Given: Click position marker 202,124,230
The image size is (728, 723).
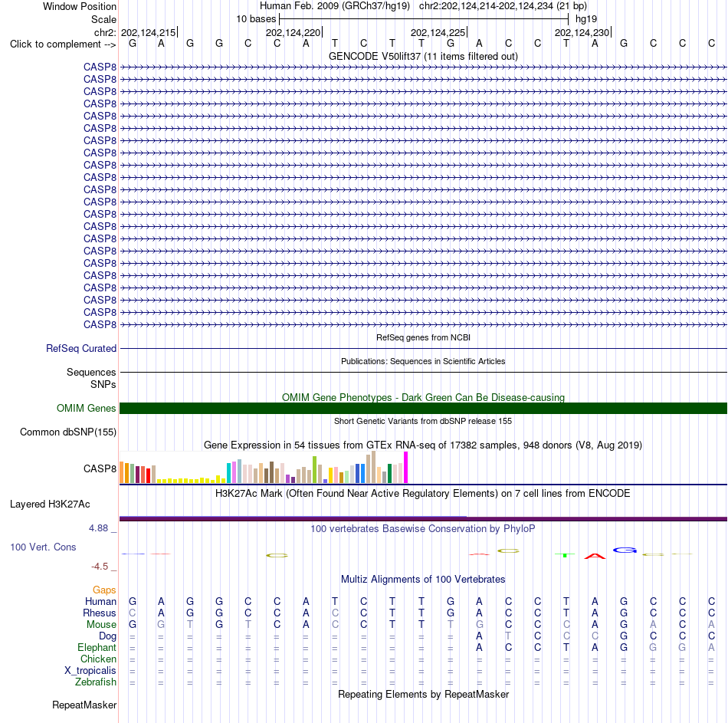Looking at the screenshot, I should tap(582, 32).
